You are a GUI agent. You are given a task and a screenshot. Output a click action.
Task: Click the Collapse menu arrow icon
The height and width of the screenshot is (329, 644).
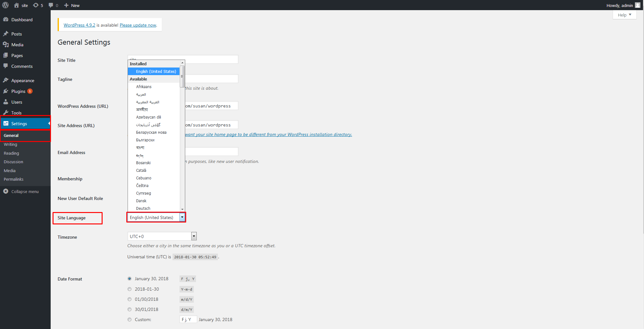coord(6,191)
